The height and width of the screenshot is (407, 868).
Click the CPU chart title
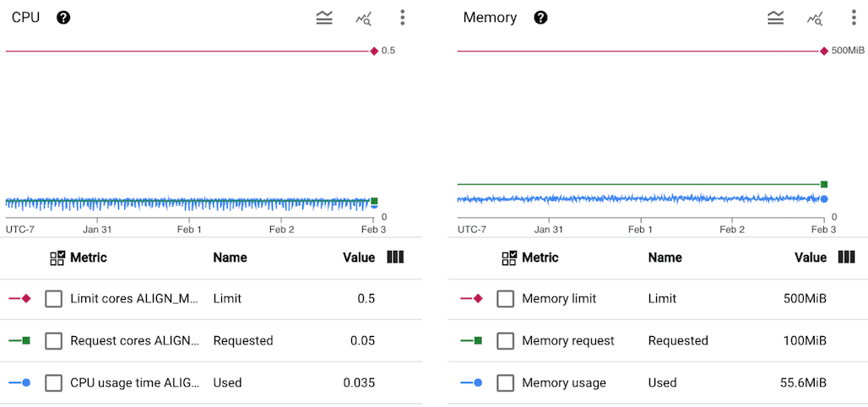(x=25, y=18)
